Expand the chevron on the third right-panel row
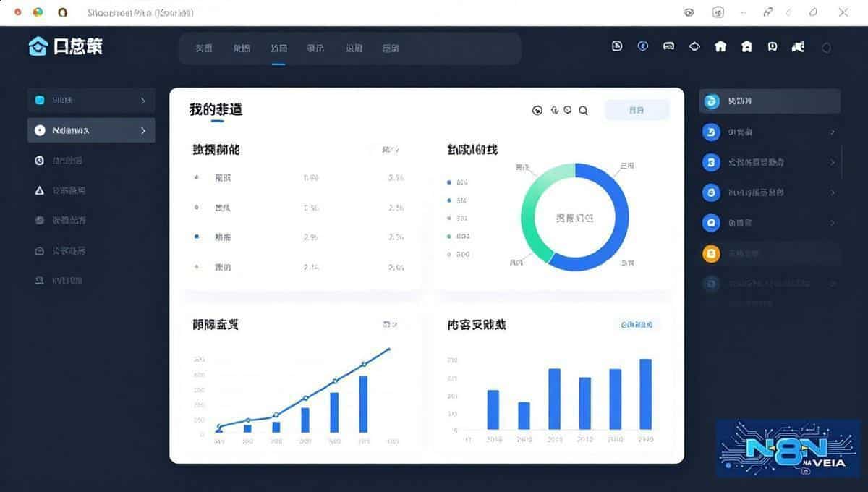This screenshot has height=492, width=868. click(x=833, y=162)
